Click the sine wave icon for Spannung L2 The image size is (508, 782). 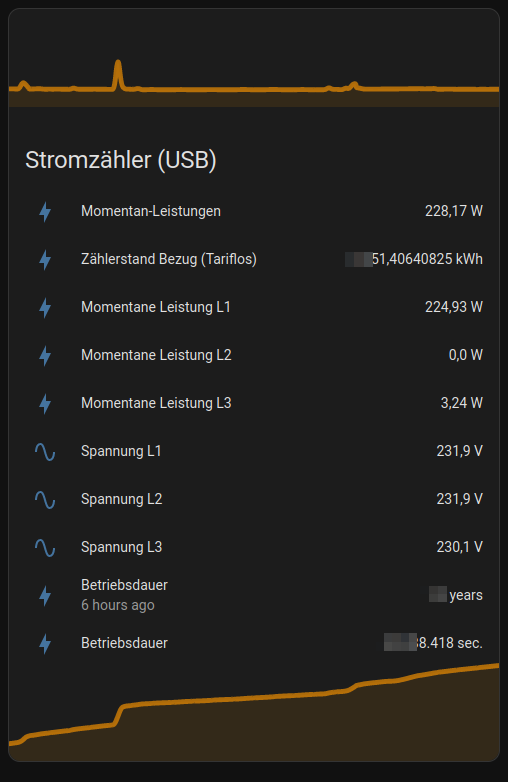pyautogui.click(x=45, y=500)
